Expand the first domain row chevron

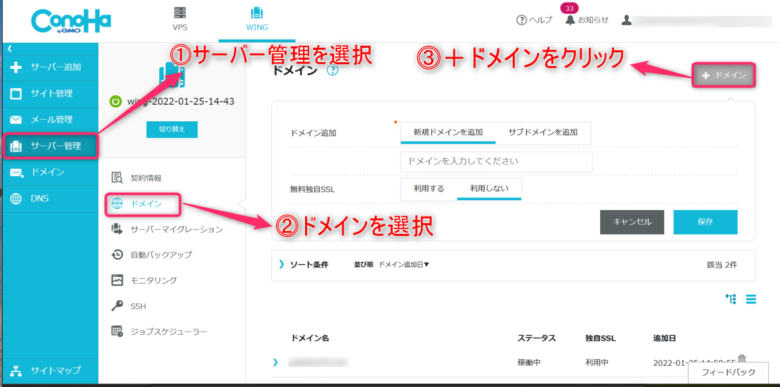coord(276,362)
